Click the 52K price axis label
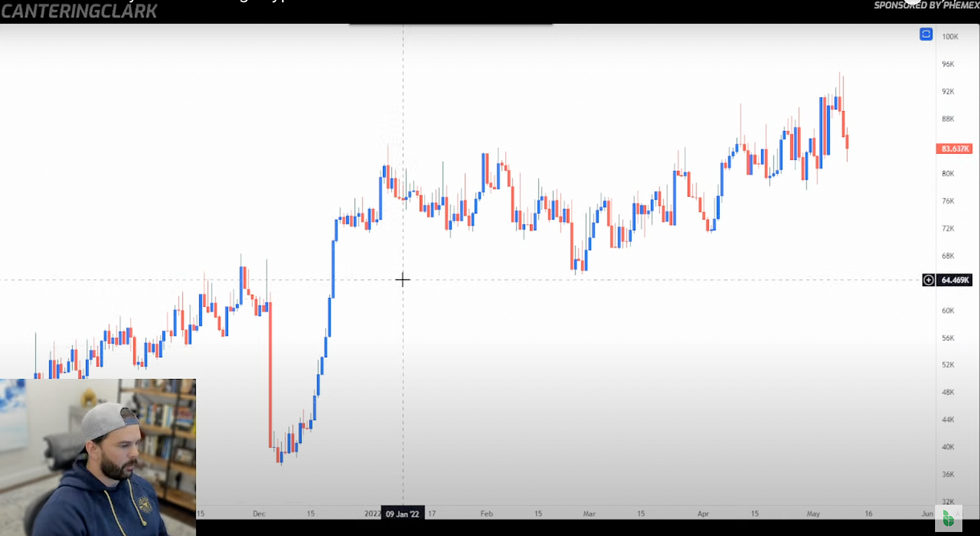This screenshot has height=536, width=980. 948,365
